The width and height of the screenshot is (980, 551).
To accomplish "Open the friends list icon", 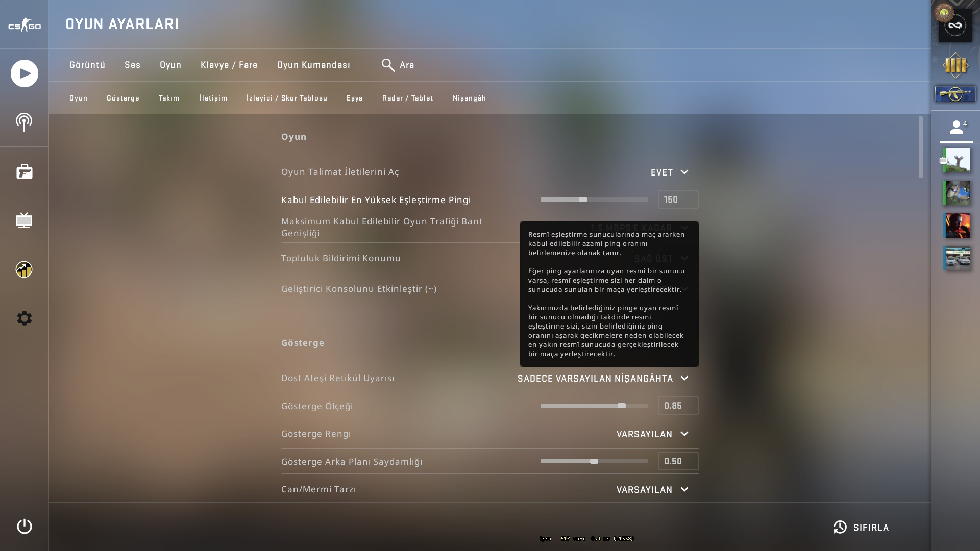I will pos(956,127).
